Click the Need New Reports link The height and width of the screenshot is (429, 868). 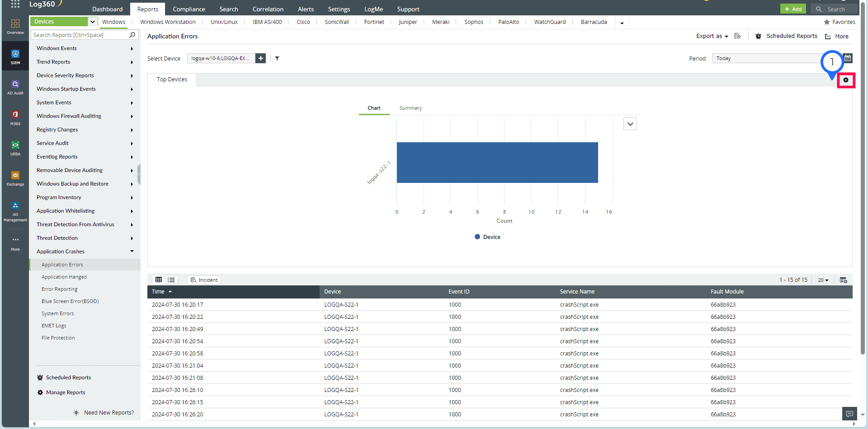point(109,413)
